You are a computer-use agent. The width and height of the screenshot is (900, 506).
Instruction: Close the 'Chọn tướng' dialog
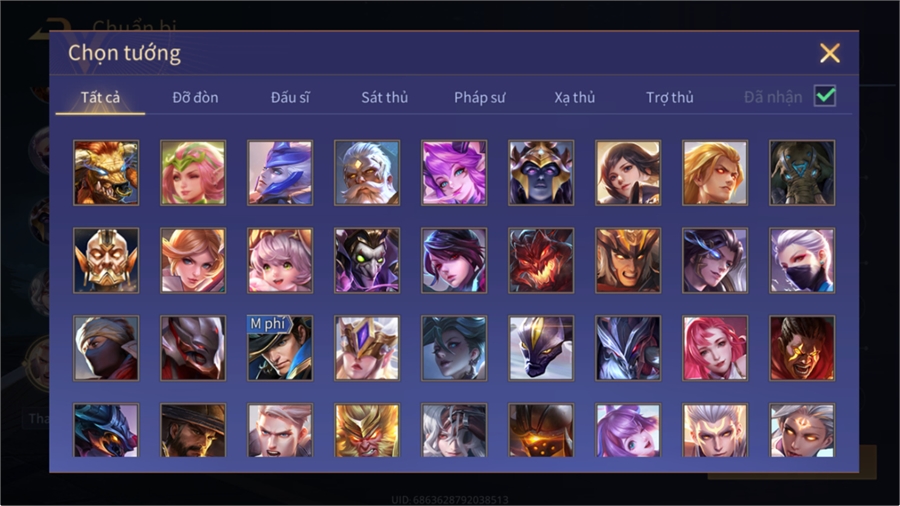pos(829,53)
